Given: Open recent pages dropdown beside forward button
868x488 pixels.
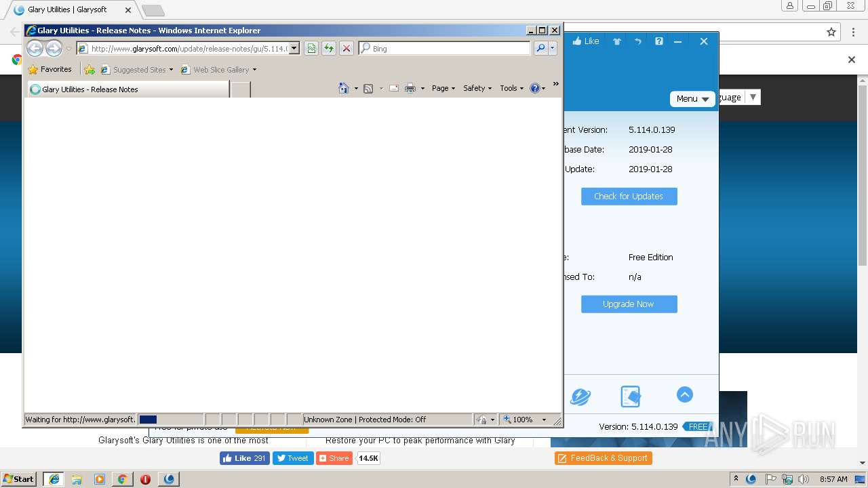Looking at the screenshot, I should [x=68, y=49].
